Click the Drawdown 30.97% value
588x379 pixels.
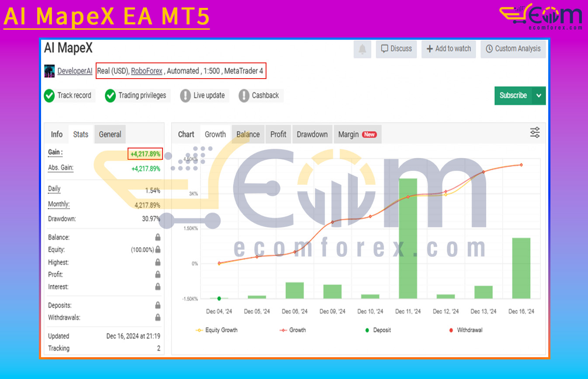[x=151, y=219]
